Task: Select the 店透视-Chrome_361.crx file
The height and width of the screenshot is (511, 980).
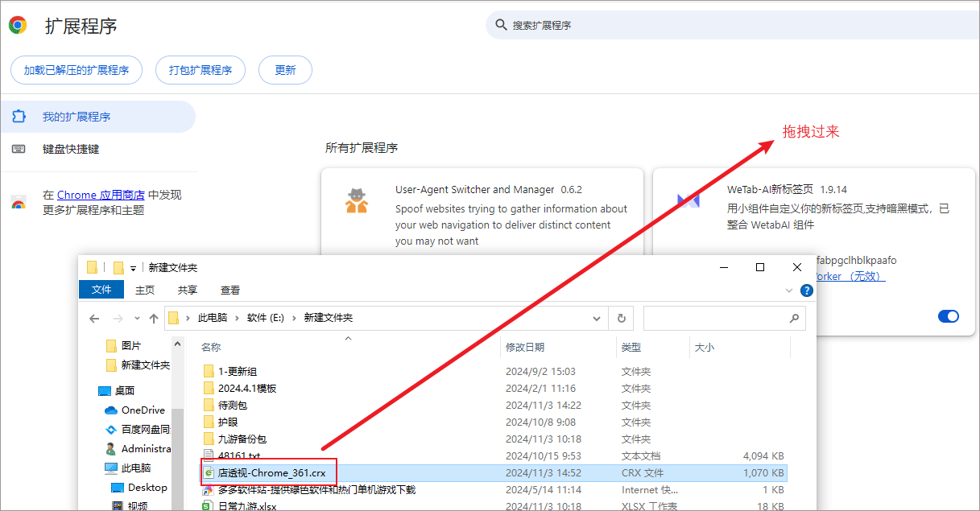Action: point(493,472)
